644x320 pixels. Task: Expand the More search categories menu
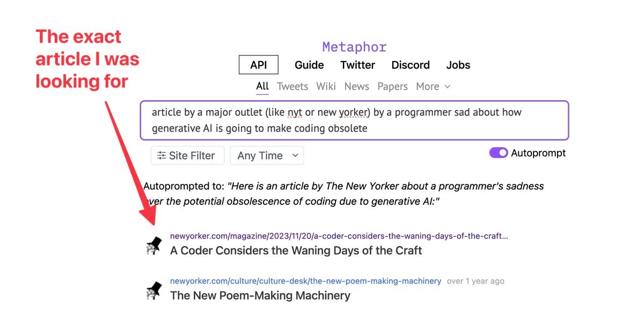click(x=433, y=86)
